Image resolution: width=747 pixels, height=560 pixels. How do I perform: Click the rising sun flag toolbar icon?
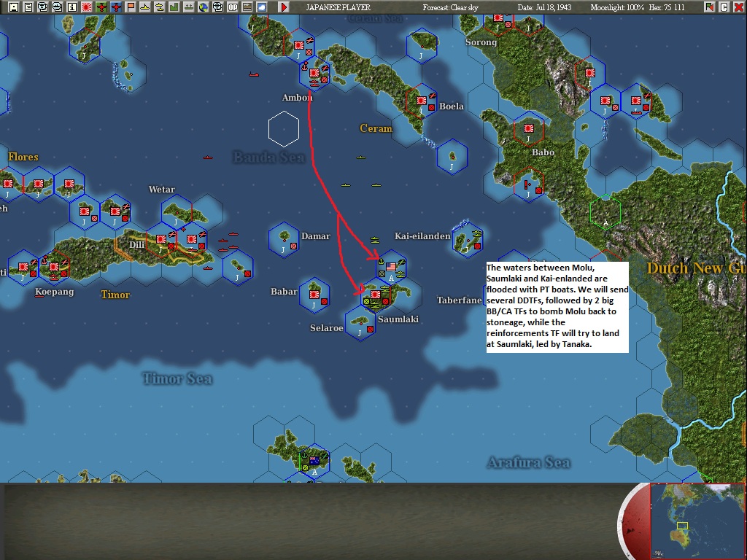tap(87, 7)
